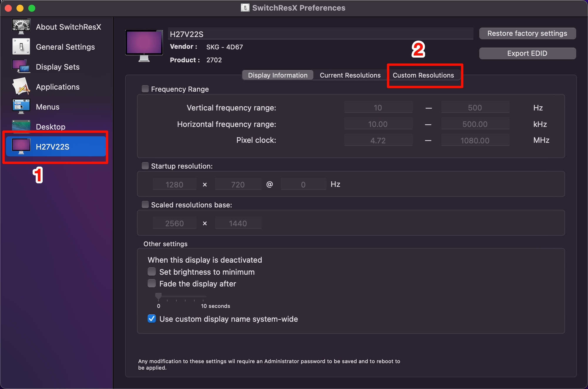588x389 pixels.
Task: Enable Scaled resolutions base checkbox
Action: (145, 204)
